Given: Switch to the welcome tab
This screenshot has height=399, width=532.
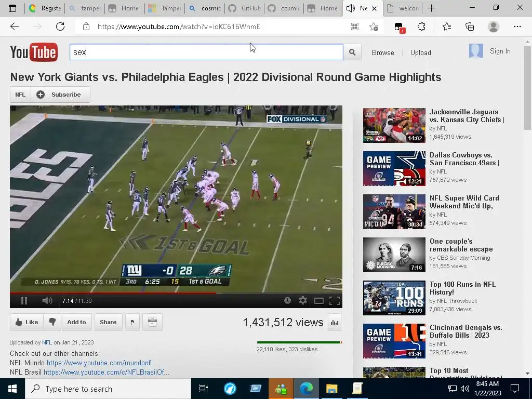Looking at the screenshot, I should (403, 8).
